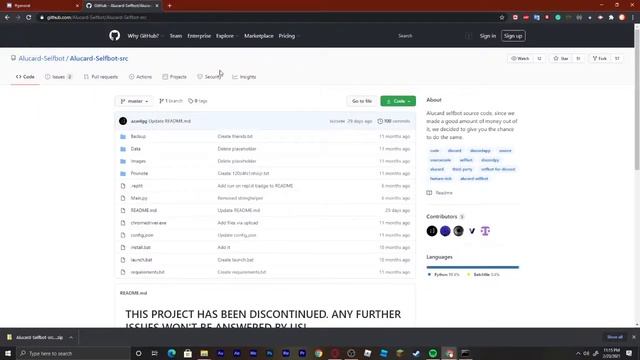The image size is (640, 360).
Task: Click the Fork button
Action: [x=600, y=58]
